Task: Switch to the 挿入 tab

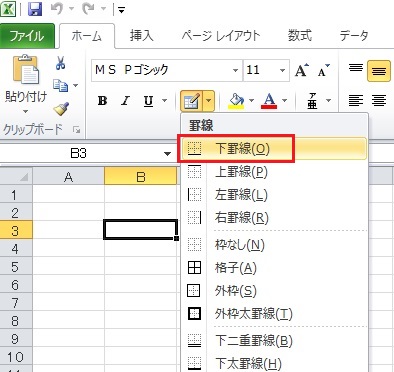Action: coord(142,35)
